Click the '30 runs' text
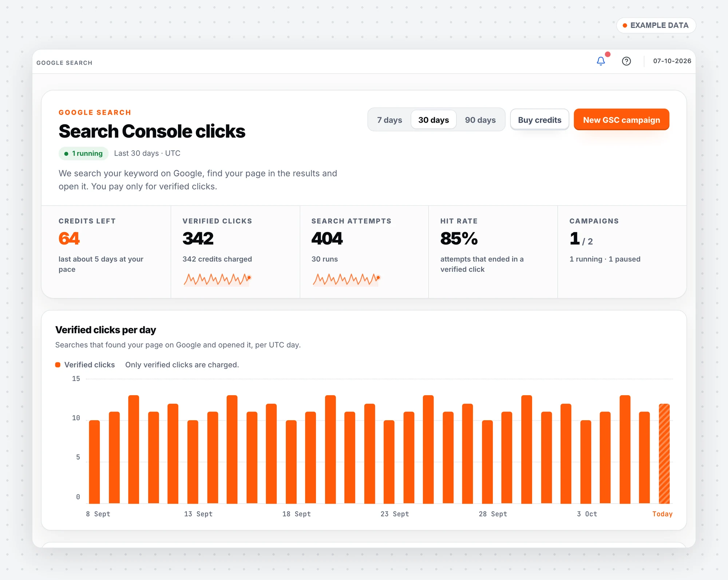This screenshot has width=728, height=580. (x=325, y=259)
